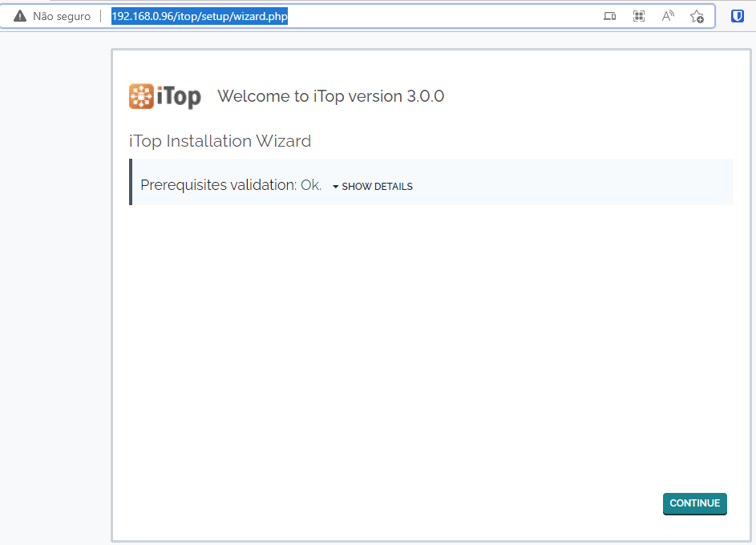The width and height of the screenshot is (756, 545).
Task: Open the Bitwarden extension icon
Action: click(738, 16)
